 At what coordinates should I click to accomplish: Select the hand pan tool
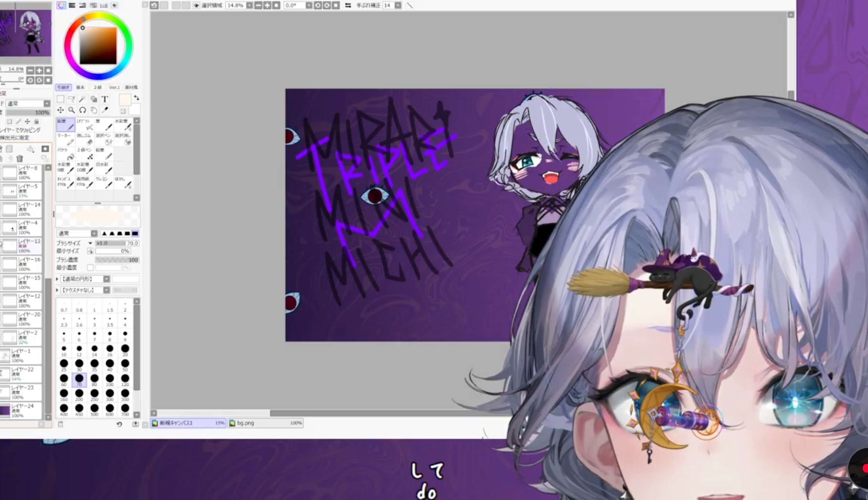[x=94, y=110]
